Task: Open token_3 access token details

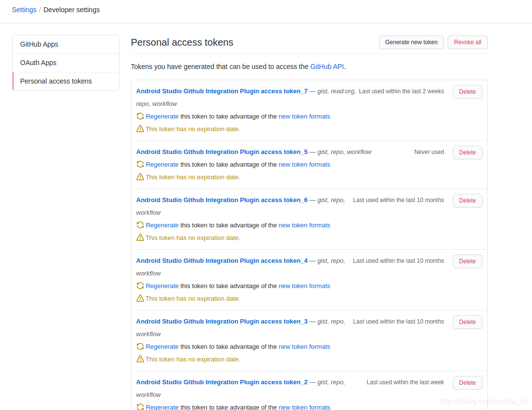Action: point(222,321)
